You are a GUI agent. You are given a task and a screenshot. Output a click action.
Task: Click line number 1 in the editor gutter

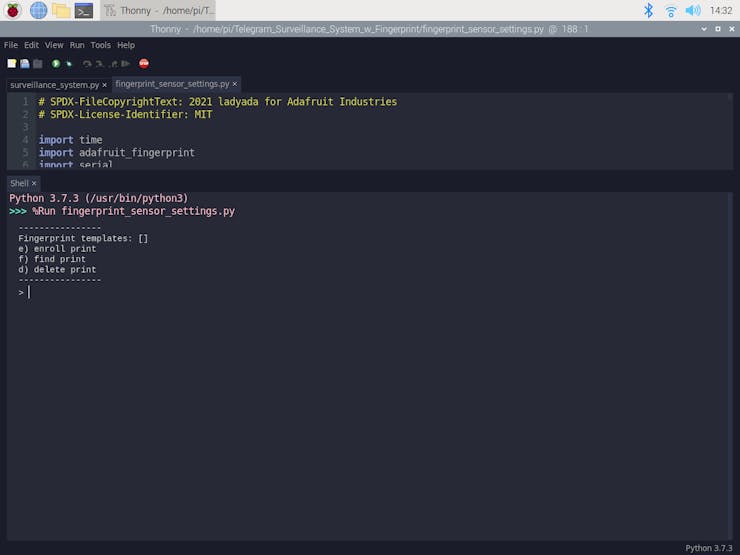pos(25,101)
